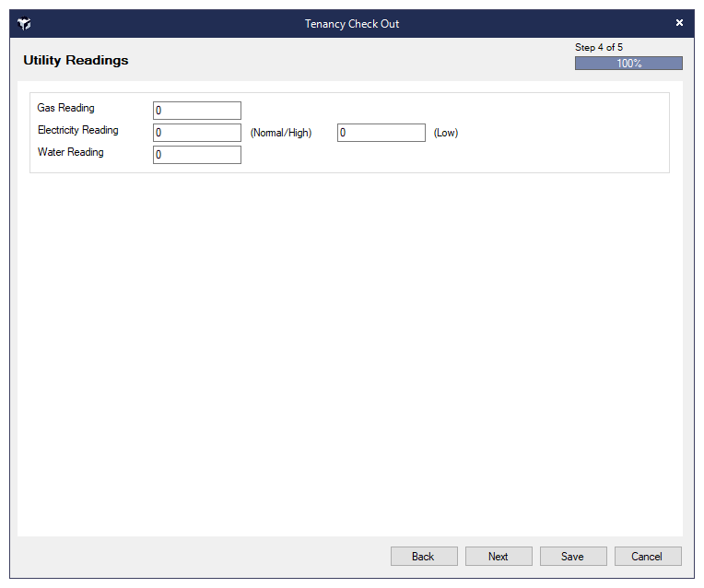Click the (Low) label beside electricity

click(446, 133)
